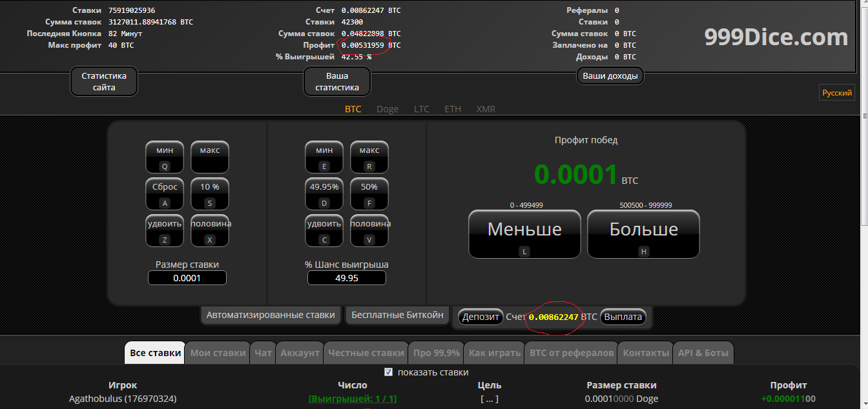Set win chance to minimum (E button)
The width and height of the screenshot is (868, 409).
(x=324, y=157)
